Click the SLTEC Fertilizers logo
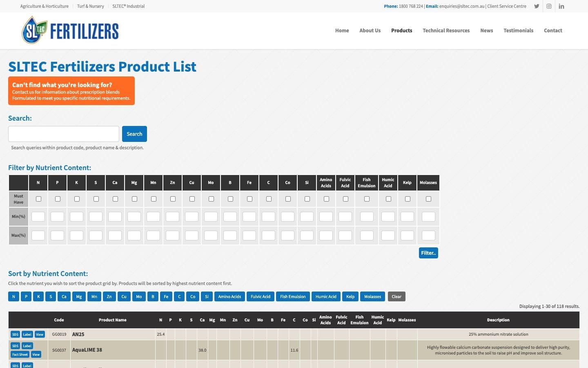The width and height of the screenshot is (588, 368). coord(70,30)
